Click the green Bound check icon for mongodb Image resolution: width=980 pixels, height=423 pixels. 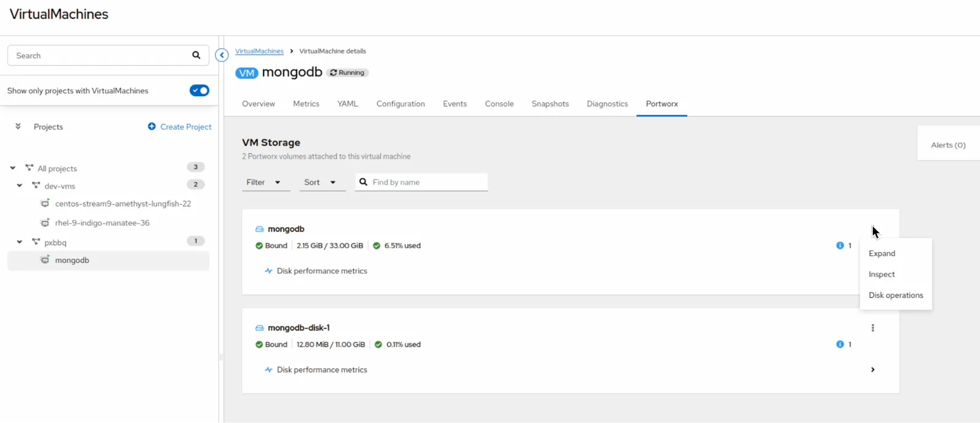(259, 246)
